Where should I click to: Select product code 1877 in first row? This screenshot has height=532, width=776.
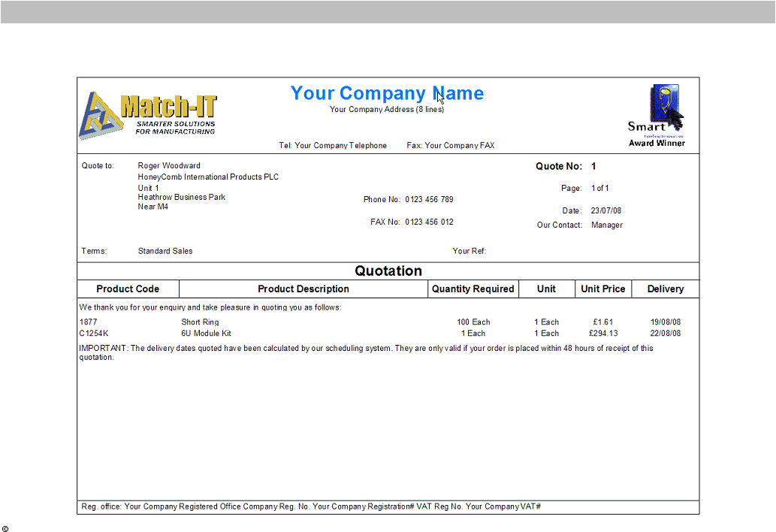click(88, 322)
